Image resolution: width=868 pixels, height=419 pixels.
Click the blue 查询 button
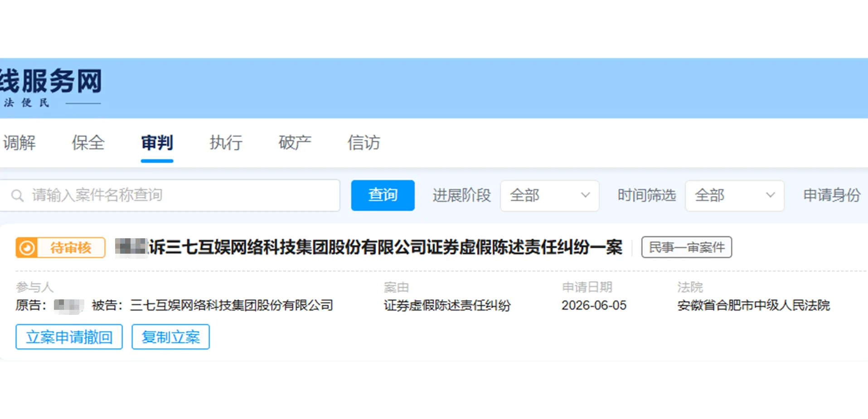383,195
